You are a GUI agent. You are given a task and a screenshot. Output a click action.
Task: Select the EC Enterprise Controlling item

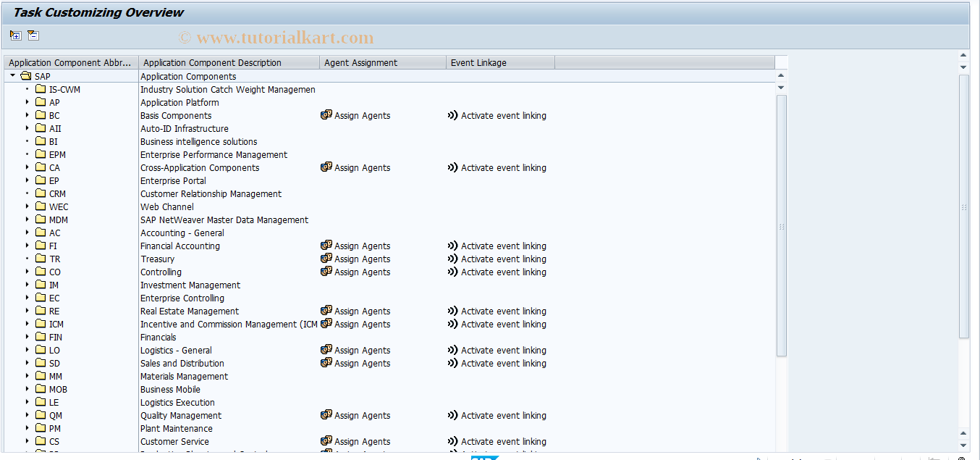[54, 298]
